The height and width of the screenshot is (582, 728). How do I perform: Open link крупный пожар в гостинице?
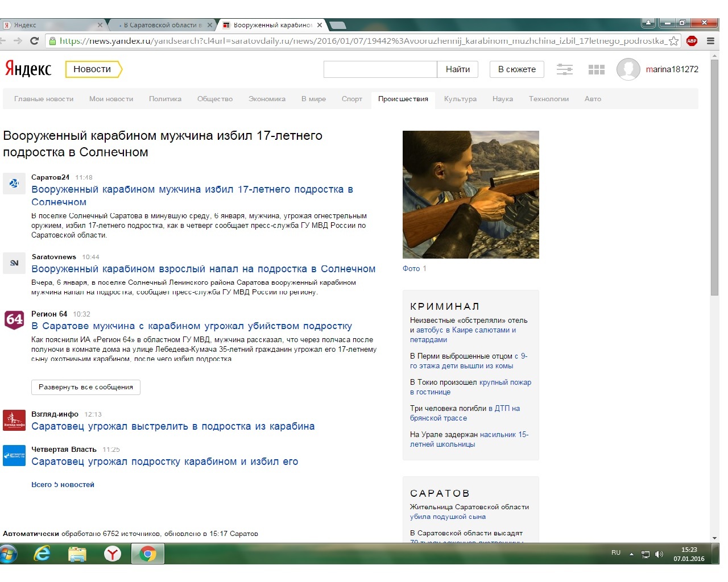click(x=471, y=387)
